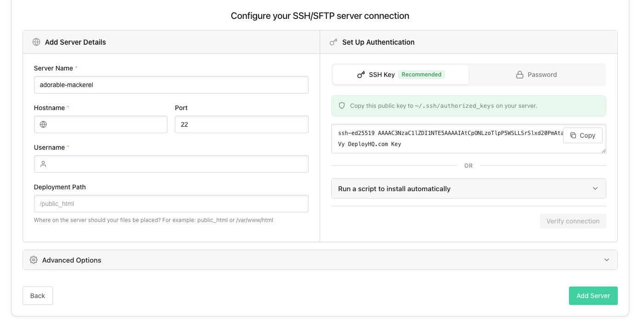Screen dimensions: 644x322
Task: Open 'Run a script to install automatically'
Action: 468,188
